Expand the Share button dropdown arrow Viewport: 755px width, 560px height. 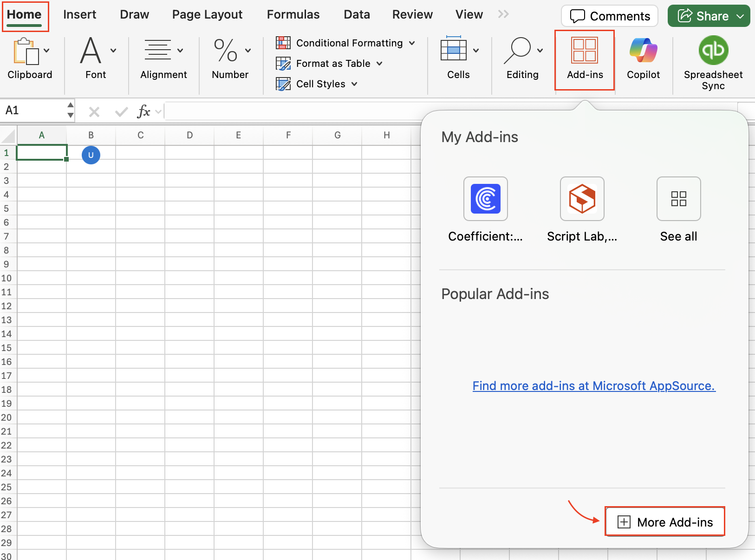[x=740, y=16]
